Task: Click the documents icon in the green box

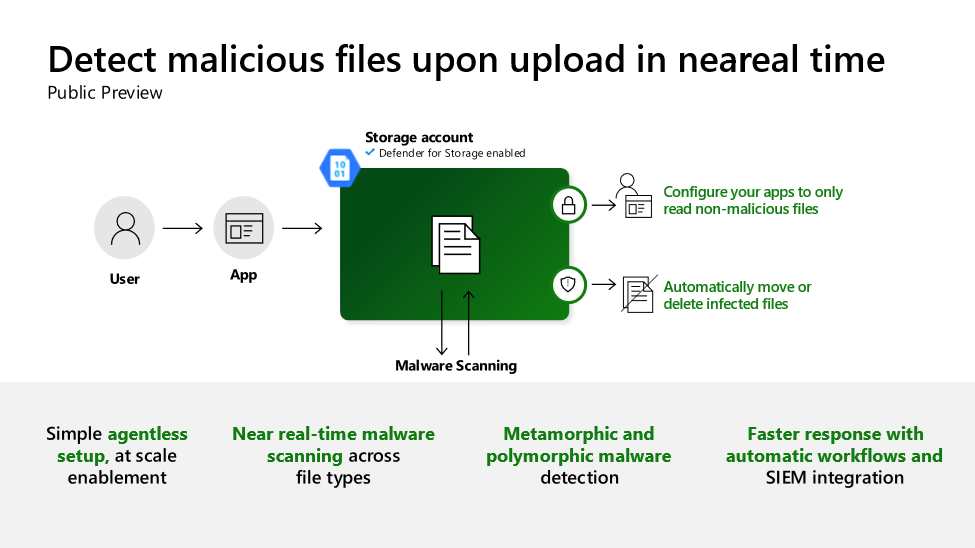Action: pos(456,245)
